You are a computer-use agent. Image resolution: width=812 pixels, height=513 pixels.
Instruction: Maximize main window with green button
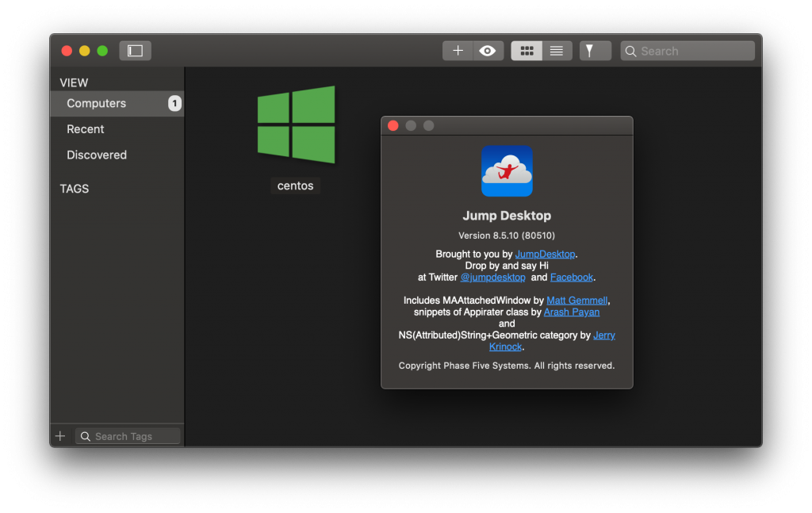pos(102,51)
